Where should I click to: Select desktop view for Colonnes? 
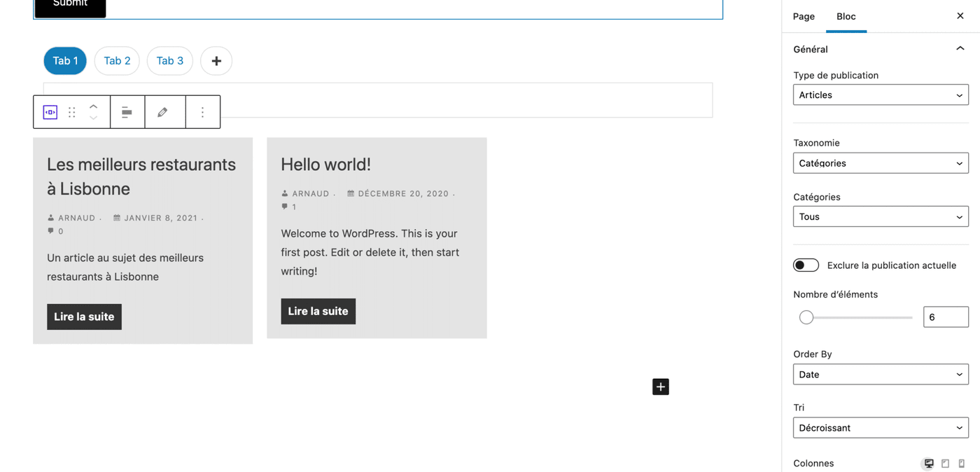click(x=928, y=464)
